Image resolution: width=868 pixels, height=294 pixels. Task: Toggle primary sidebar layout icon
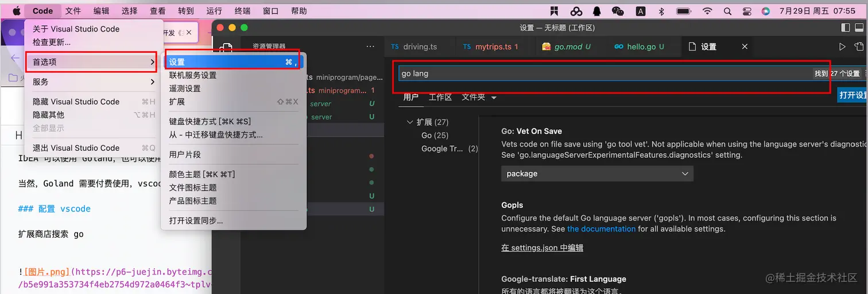click(x=845, y=28)
